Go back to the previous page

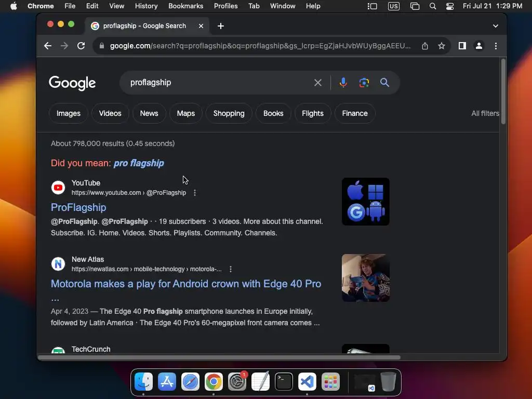pyautogui.click(x=48, y=46)
